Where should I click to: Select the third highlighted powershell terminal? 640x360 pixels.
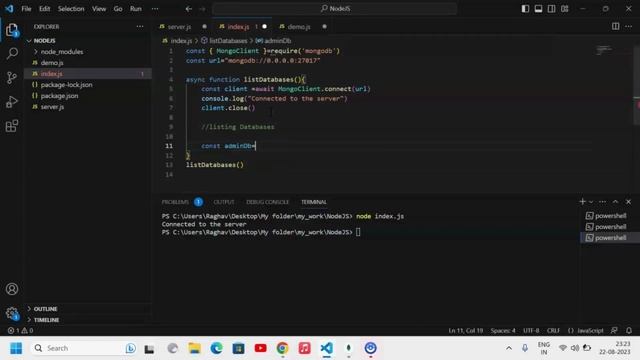610,238
